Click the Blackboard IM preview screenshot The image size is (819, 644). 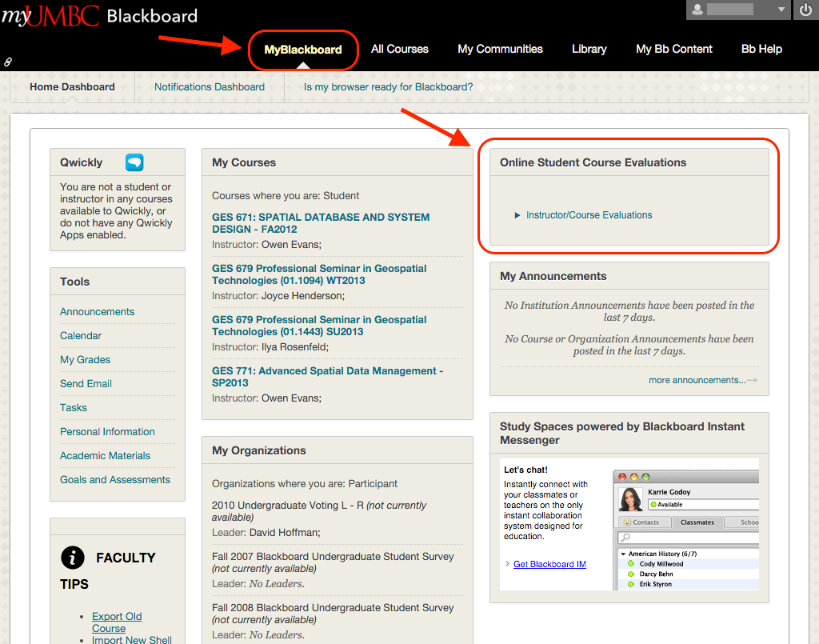[685, 530]
